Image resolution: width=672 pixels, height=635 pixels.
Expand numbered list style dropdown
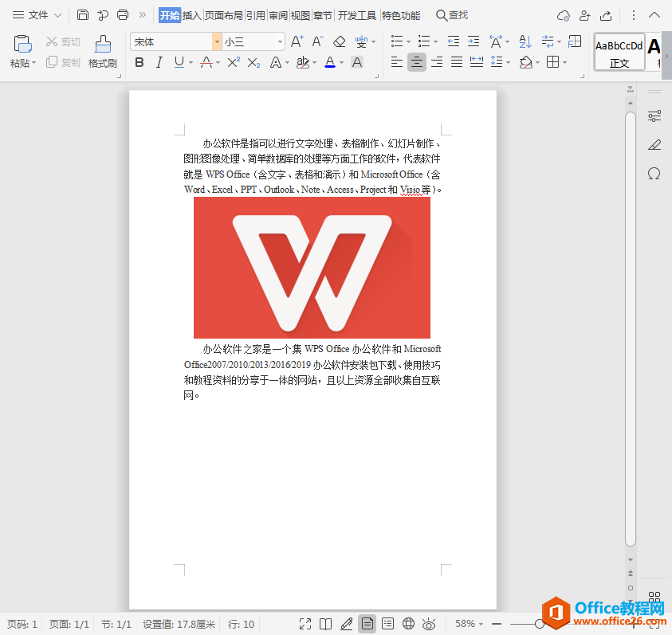pos(435,42)
